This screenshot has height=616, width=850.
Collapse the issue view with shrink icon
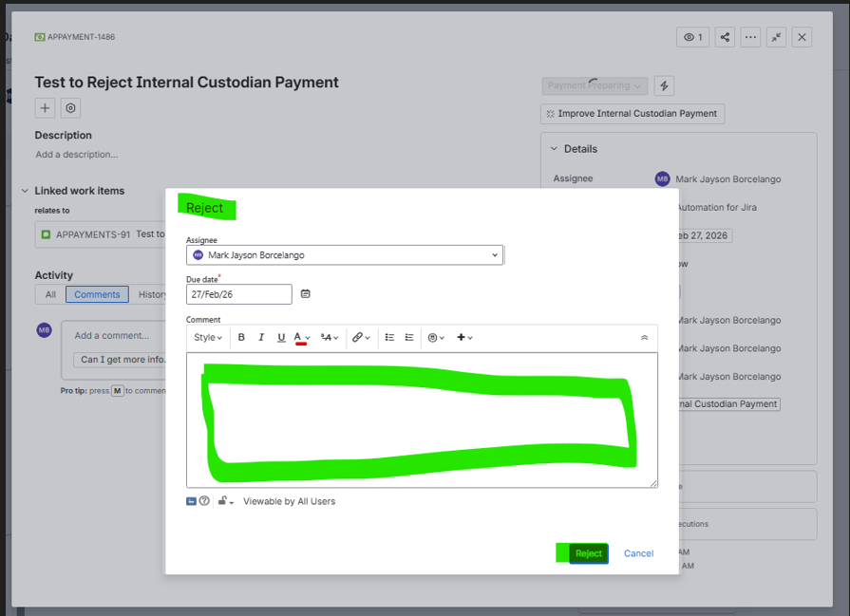point(776,37)
